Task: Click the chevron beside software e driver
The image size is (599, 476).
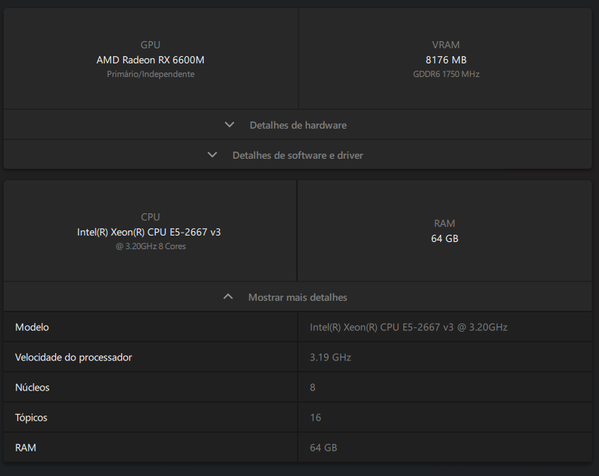Action: (212, 155)
